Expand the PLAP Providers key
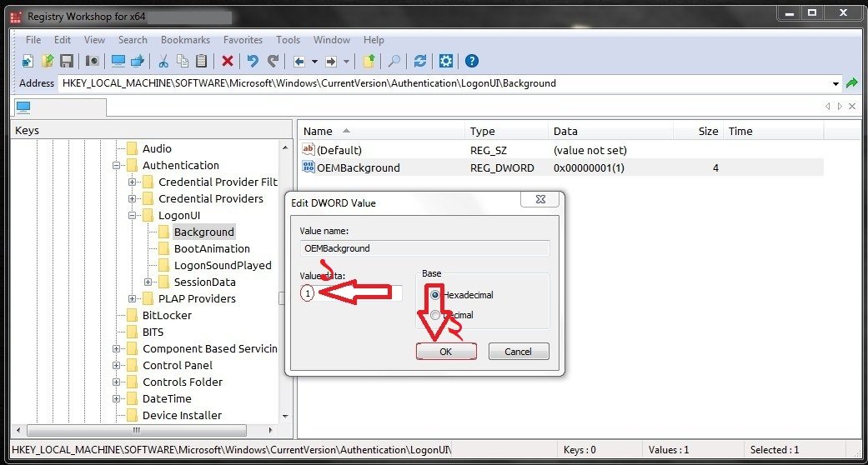This screenshot has width=868, height=465. point(132,299)
